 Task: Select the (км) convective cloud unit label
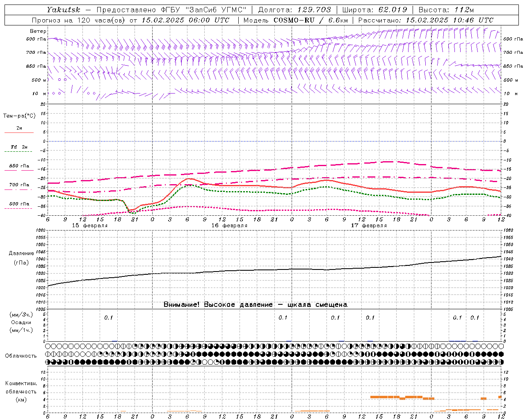click(21, 399)
